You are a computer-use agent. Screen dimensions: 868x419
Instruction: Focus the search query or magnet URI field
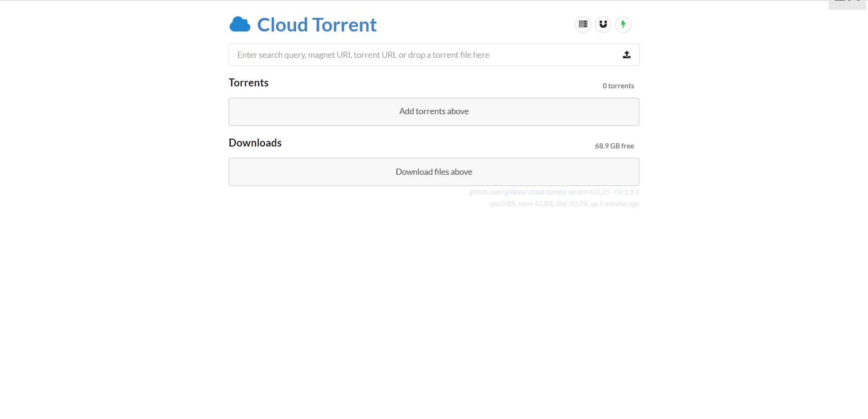click(x=422, y=55)
